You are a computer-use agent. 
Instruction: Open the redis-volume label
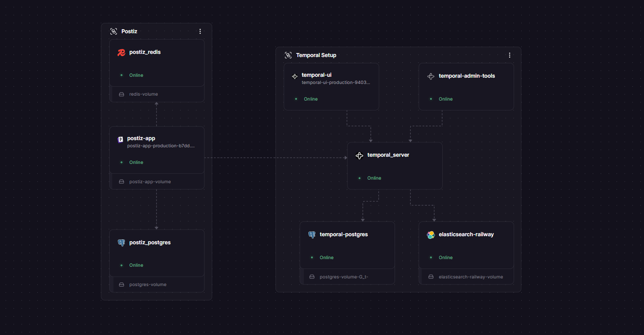tap(143, 94)
